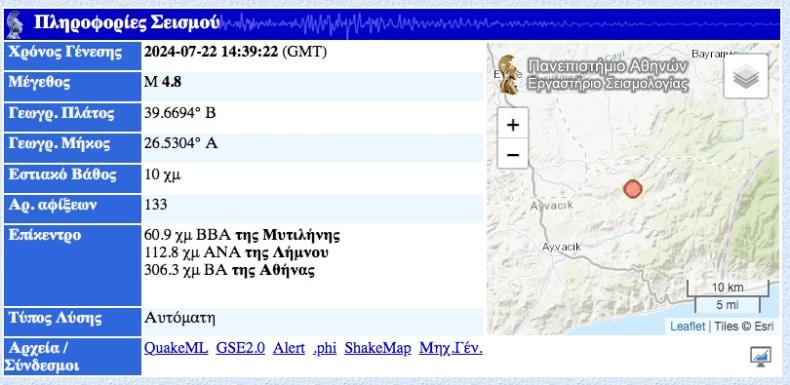Image resolution: width=790 pixels, height=385 pixels.
Task: Click the Πληροφορίες Σεισμού title
Action: 126,23
